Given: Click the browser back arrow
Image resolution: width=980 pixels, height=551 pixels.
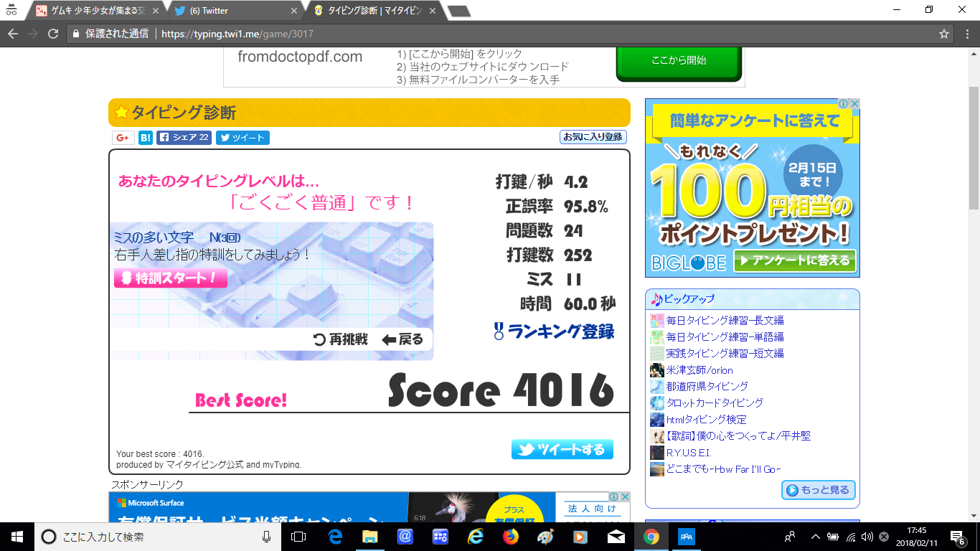Looking at the screenshot, I should [x=13, y=34].
